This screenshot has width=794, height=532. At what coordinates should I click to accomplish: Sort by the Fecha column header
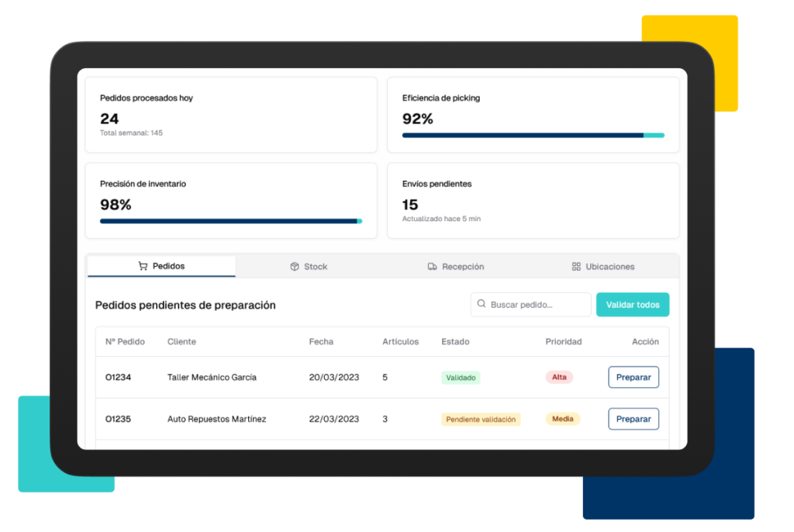[x=321, y=341]
